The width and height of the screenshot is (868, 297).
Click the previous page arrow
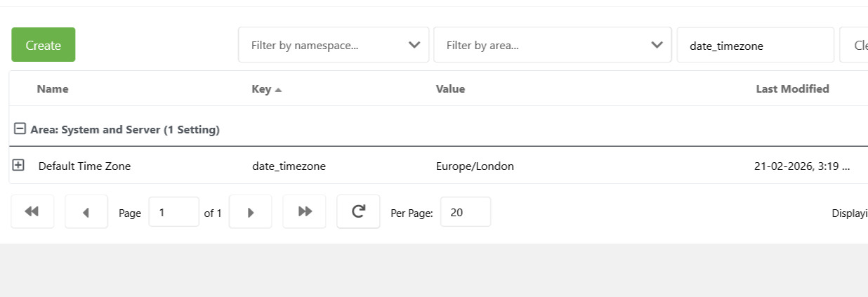(86, 211)
